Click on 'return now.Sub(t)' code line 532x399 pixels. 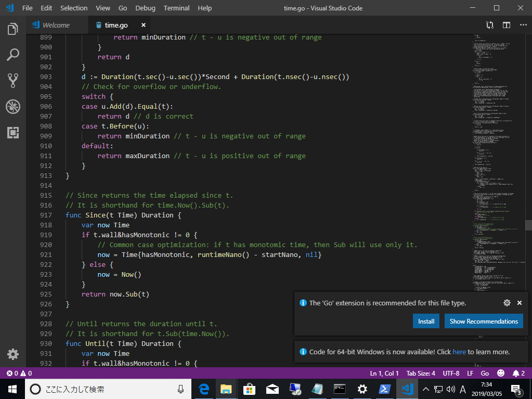(115, 294)
